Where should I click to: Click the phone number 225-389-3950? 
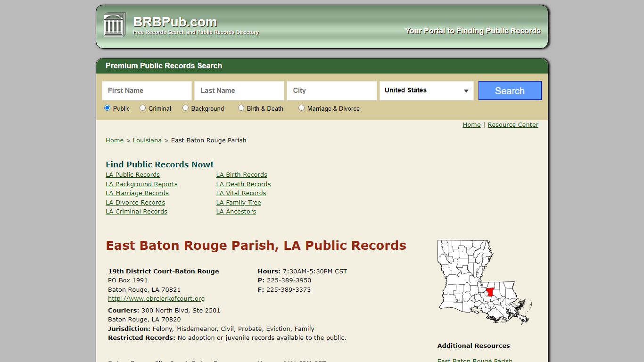click(x=289, y=280)
